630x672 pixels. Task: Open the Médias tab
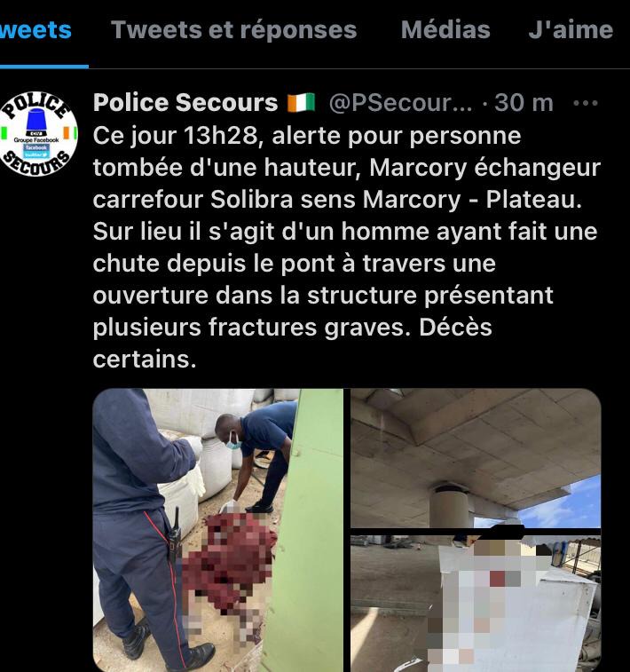(445, 30)
